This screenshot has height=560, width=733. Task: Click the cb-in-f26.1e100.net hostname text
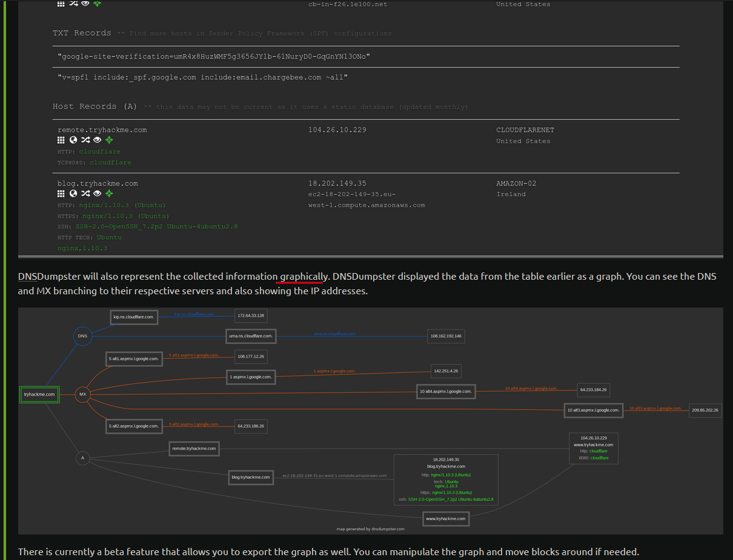click(x=348, y=4)
